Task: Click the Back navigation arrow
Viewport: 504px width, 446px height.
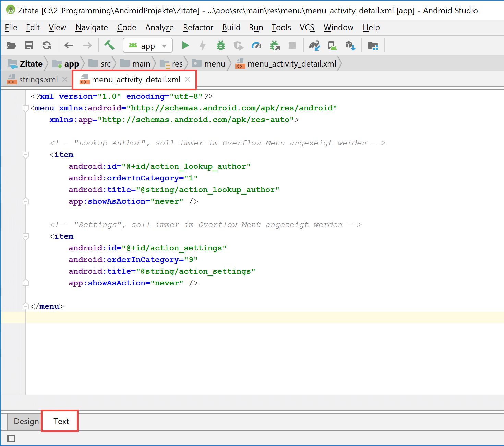Action: pos(69,45)
